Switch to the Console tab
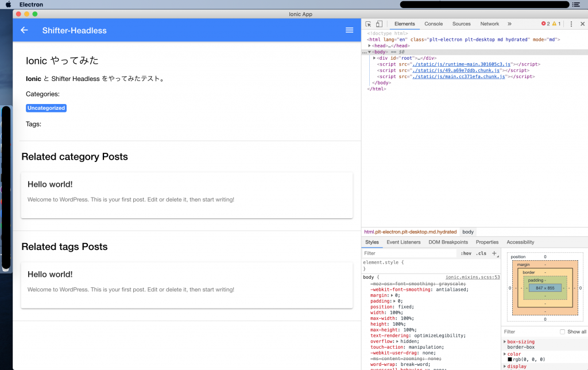588x370 pixels. click(x=434, y=24)
